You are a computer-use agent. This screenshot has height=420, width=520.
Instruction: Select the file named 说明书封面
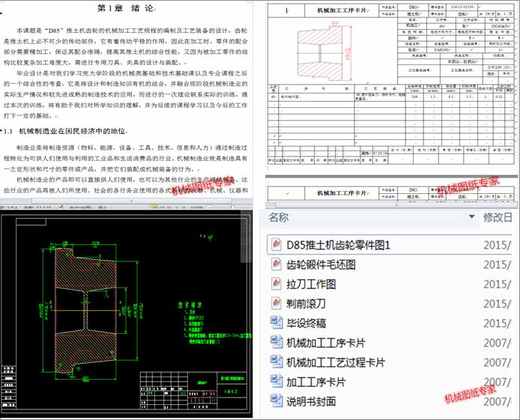coord(311,401)
